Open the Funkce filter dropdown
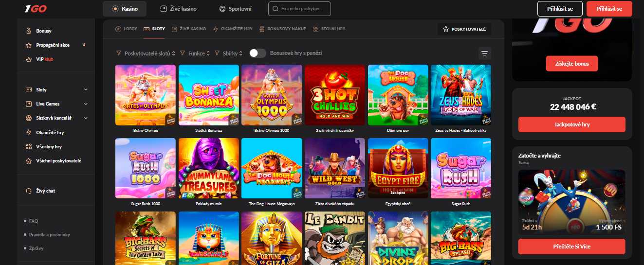Viewport: 644px width, 265px height. (195, 53)
